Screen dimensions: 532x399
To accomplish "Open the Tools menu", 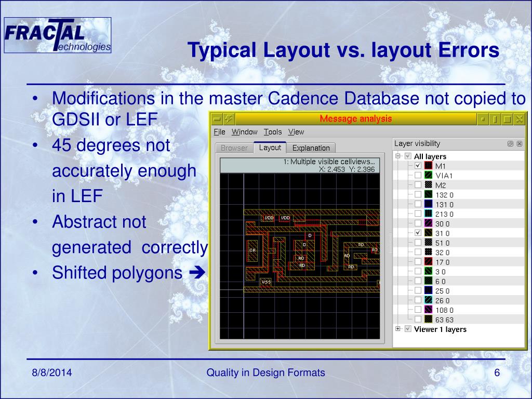I will (273, 132).
